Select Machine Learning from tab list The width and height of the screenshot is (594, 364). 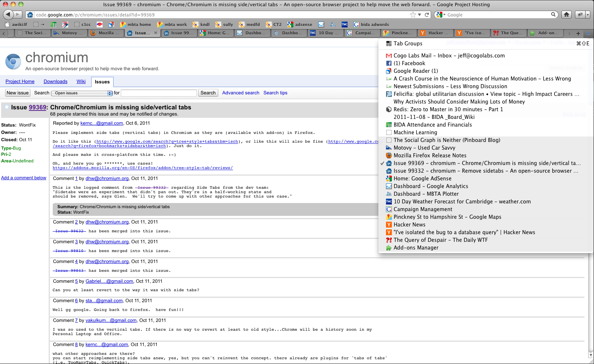tap(486, 132)
